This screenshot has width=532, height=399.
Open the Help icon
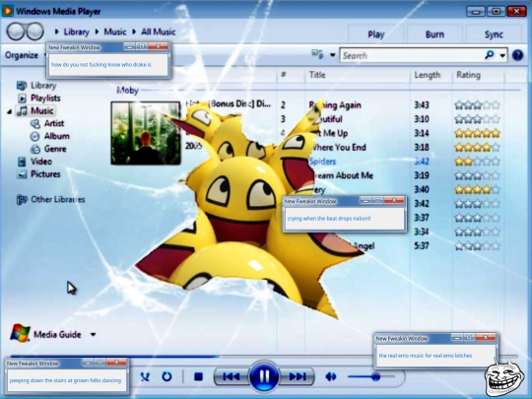click(518, 55)
